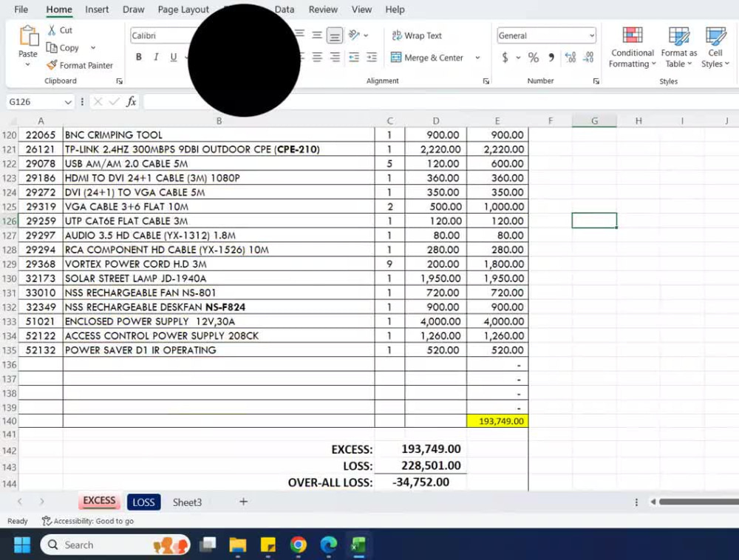Viewport: 739px width, 560px height.
Task: Open the Merge & Center dropdown arrow
Action: [x=477, y=58]
